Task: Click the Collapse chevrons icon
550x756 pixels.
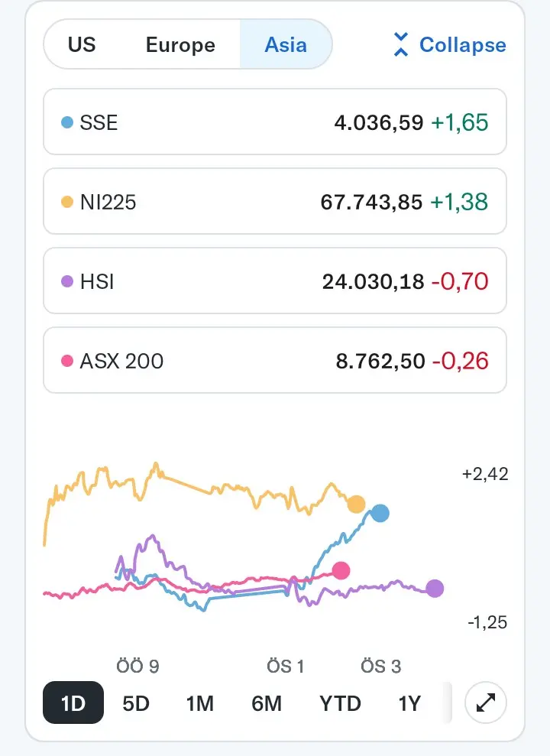Action: [x=401, y=44]
